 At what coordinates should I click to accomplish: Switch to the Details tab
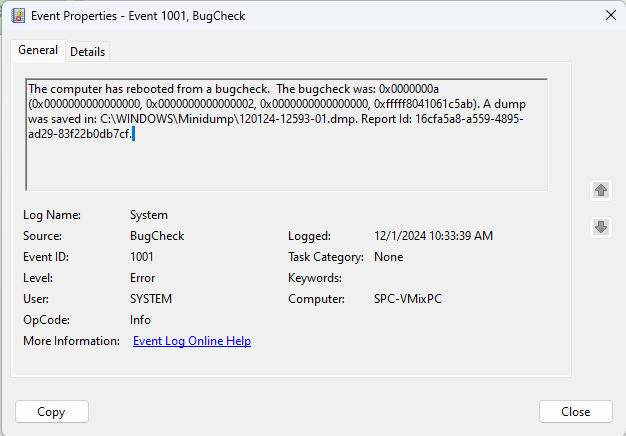[x=87, y=52]
